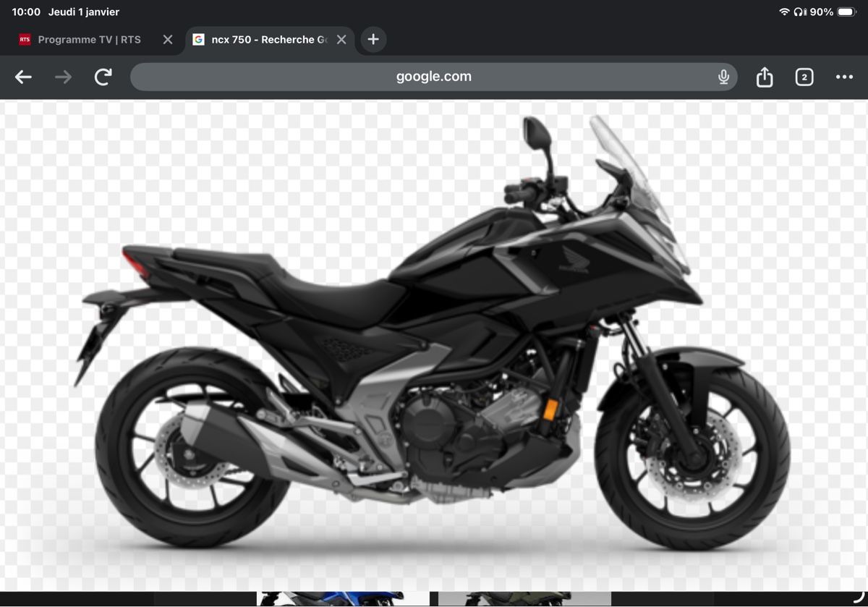Image resolution: width=868 pixels, height=607 pixels.
Task: Tap the Wi-Fi status icon
Action: click(x=784, y=12)
